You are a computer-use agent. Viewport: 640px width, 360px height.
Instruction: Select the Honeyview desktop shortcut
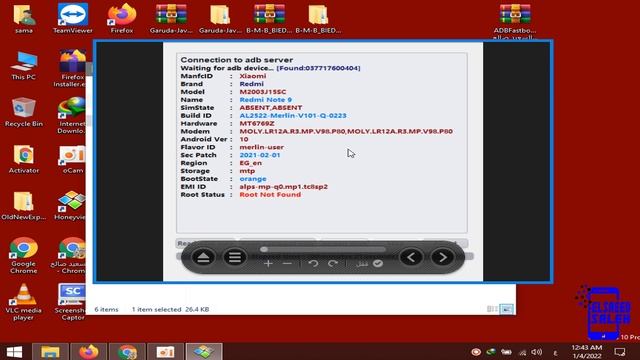[x=71, y=206]
